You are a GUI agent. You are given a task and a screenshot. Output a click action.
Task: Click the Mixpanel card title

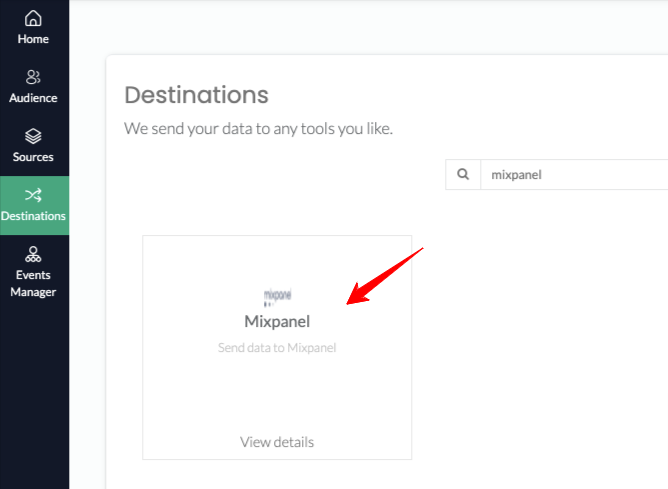277,322
